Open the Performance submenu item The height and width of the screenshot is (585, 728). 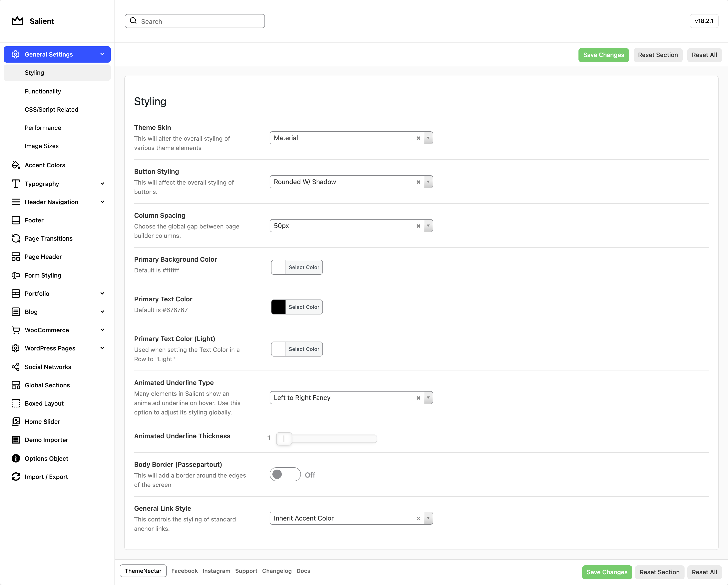tap(43, 128)
